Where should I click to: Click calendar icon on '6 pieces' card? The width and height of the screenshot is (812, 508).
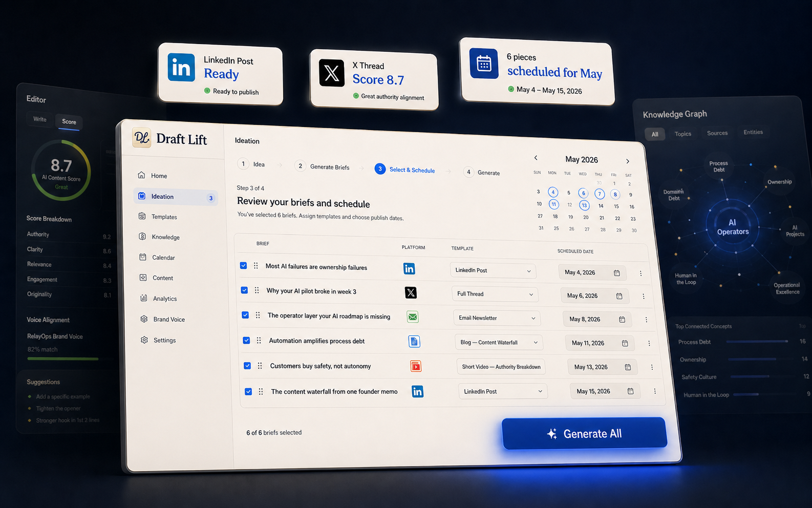click(x=484, y=63)
